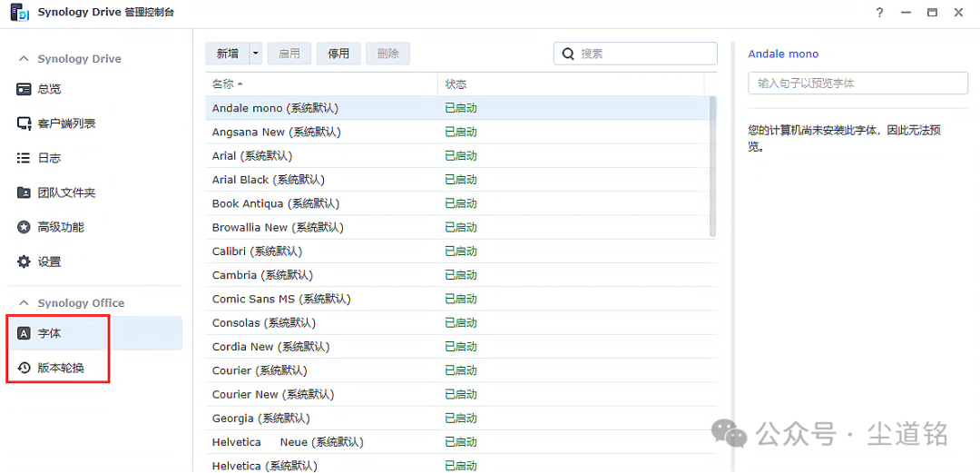Click the 状态 column header
This screenshot has width=980, height=473.
[456, 84]
